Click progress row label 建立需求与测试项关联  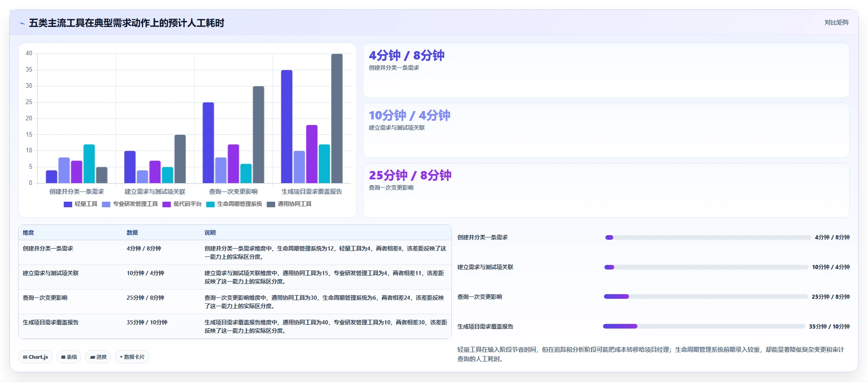(x=485, y=267)
